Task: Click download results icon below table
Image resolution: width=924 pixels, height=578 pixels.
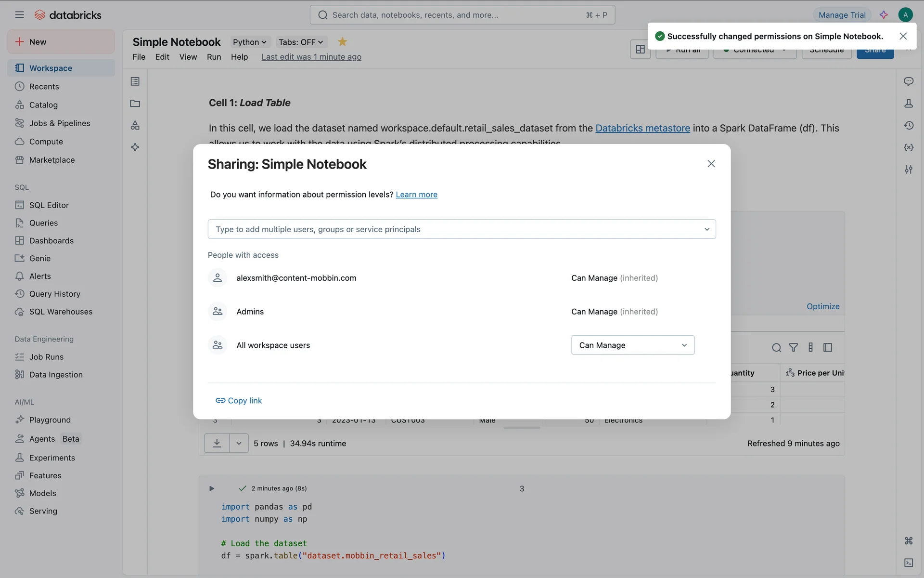Action: click(x=217, y=443)
